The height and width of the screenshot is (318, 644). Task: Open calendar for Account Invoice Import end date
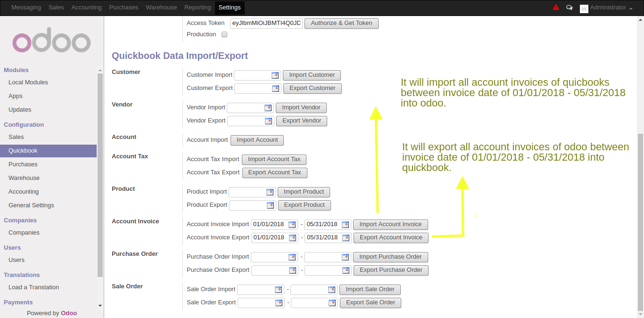(x=345, y=225)
